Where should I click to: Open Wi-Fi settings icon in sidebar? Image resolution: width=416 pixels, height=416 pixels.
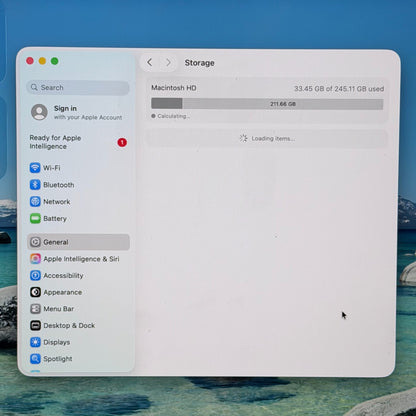[35, 168]
